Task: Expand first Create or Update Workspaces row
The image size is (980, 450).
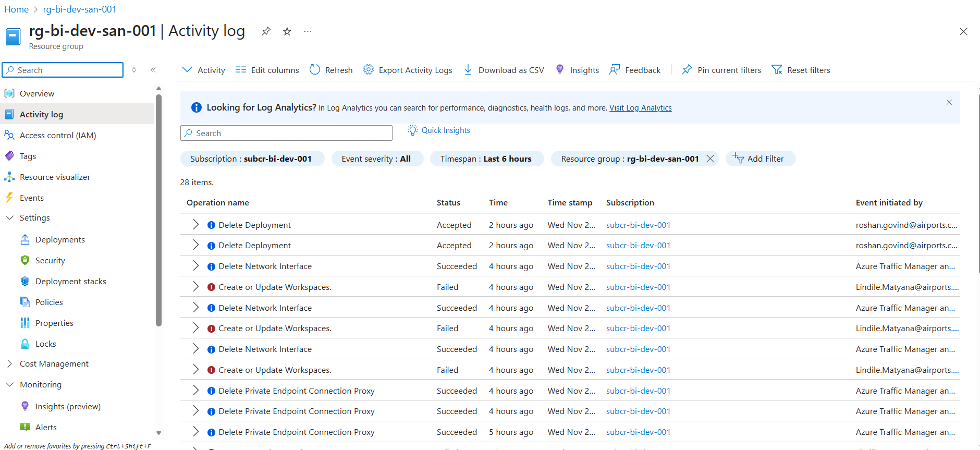Action: point(195,287)
